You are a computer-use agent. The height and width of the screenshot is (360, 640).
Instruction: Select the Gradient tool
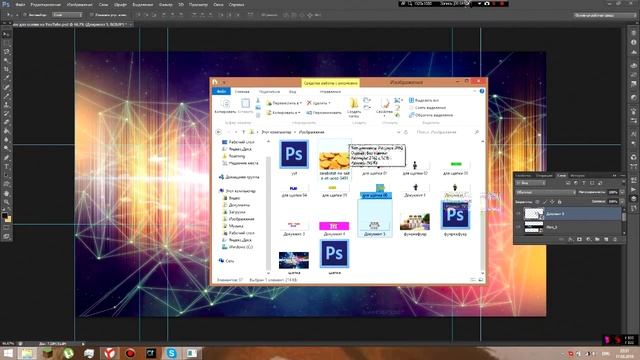7,131
